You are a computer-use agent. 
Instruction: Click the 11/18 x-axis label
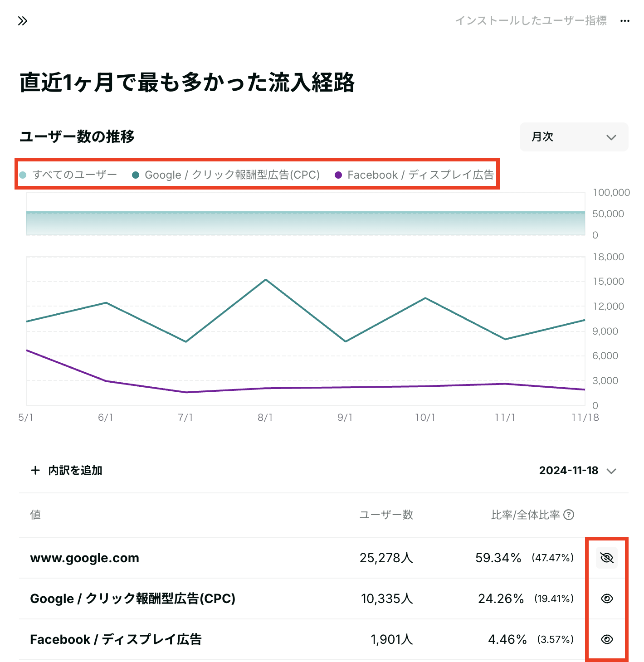585,418
